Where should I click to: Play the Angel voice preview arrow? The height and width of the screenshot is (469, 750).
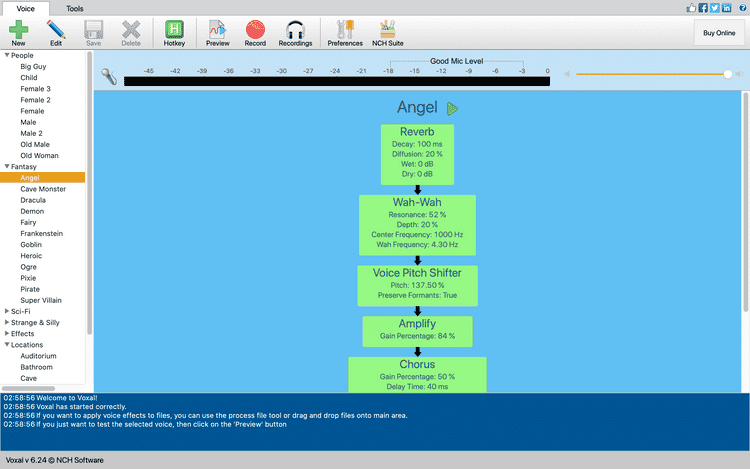point(453,108)
